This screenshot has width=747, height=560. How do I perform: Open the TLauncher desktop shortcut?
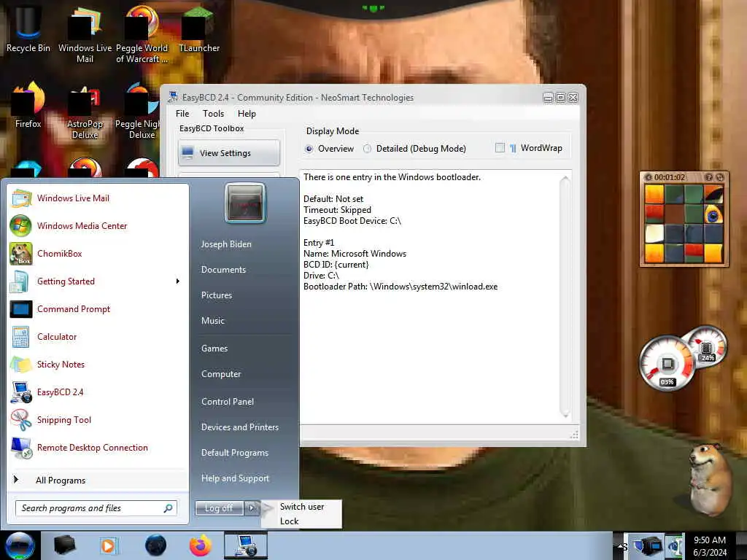point(198,28)
